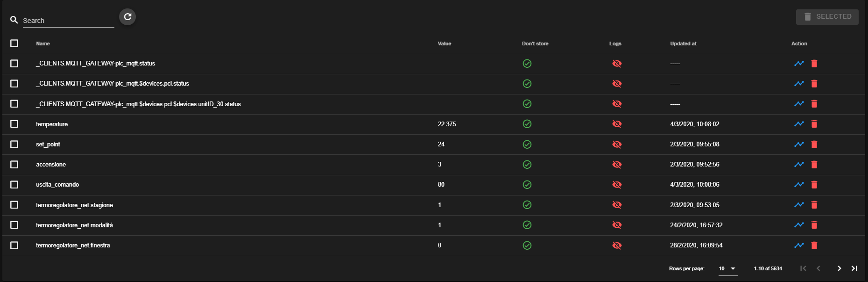Image resolution: width=868 pixels, height=282 pixels.
Task: Show the chart for uscita_comando
Action: coord(799,185)
